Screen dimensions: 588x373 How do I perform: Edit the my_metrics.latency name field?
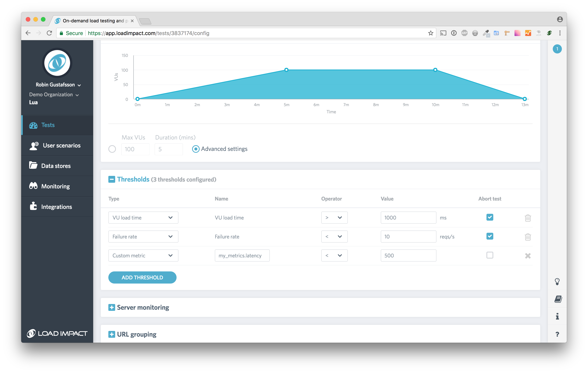pos(242,255)
